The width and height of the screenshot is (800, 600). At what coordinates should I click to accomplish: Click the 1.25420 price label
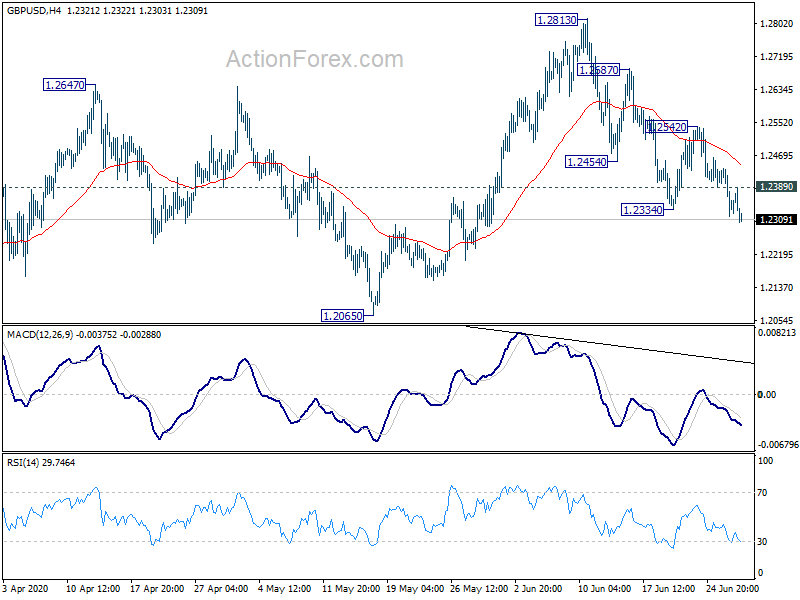click(666, 127)
